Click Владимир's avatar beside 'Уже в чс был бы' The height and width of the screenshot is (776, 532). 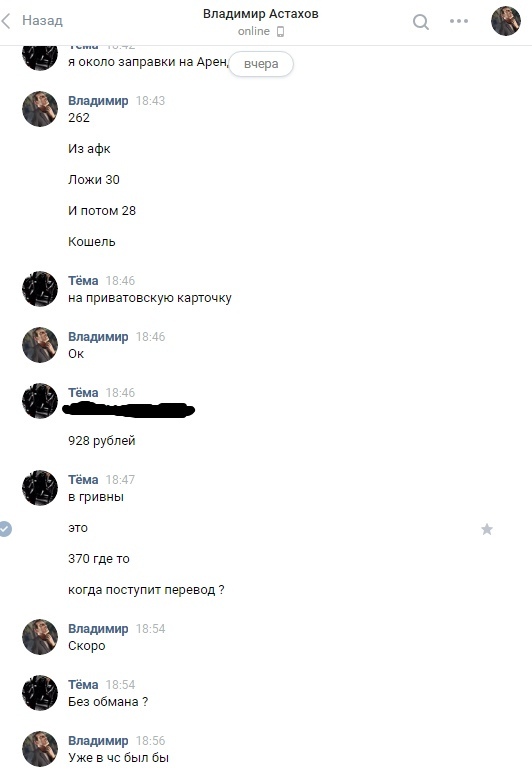tap(40, 749)
